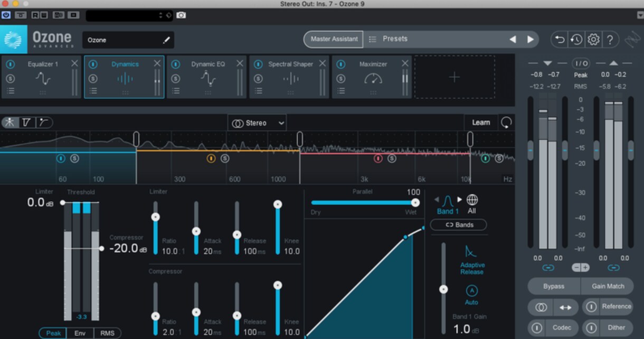Add a new module with the plus slot
This screenshot has height=339, width=644.
pyautogui.click(x=454, y=77)
